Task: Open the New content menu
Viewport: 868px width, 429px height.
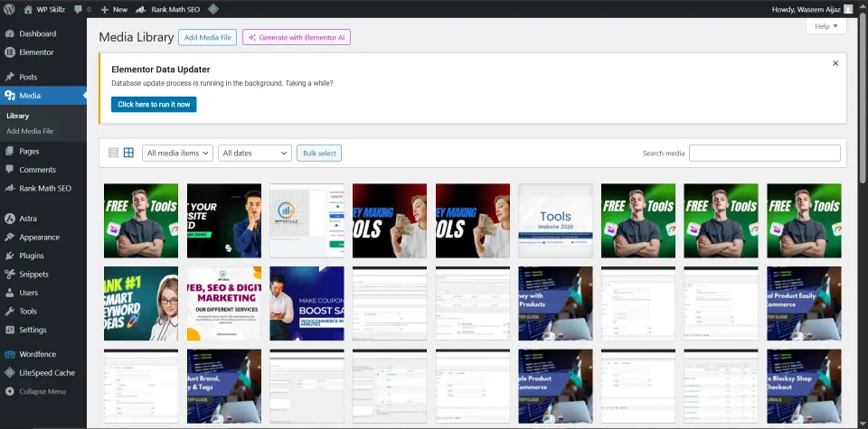Action: coord(114,9)
